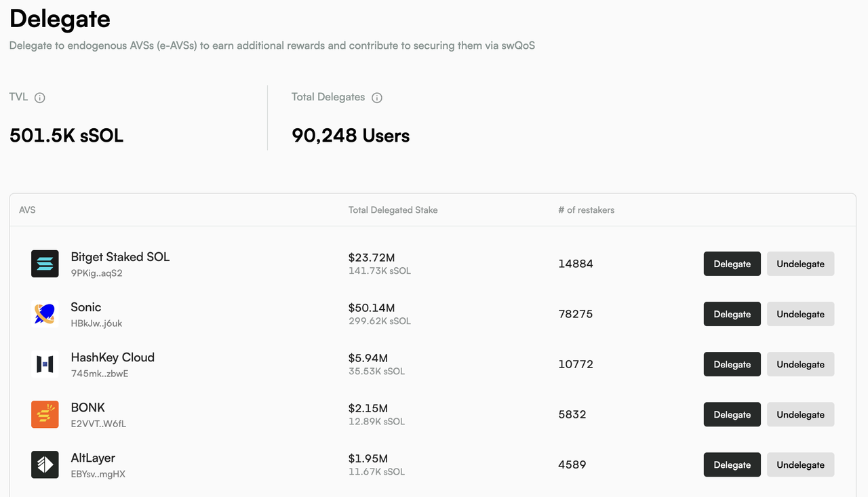Image resolution: width=868 pixels, height=497 pixels.
Task: Select the # of restakers column header
Action: [586, 210]
